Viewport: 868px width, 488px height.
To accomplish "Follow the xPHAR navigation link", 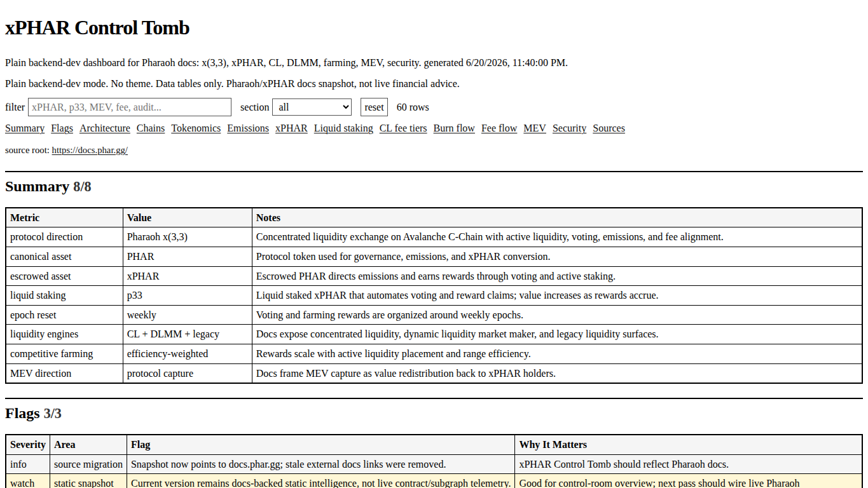I will click(291, 128).
